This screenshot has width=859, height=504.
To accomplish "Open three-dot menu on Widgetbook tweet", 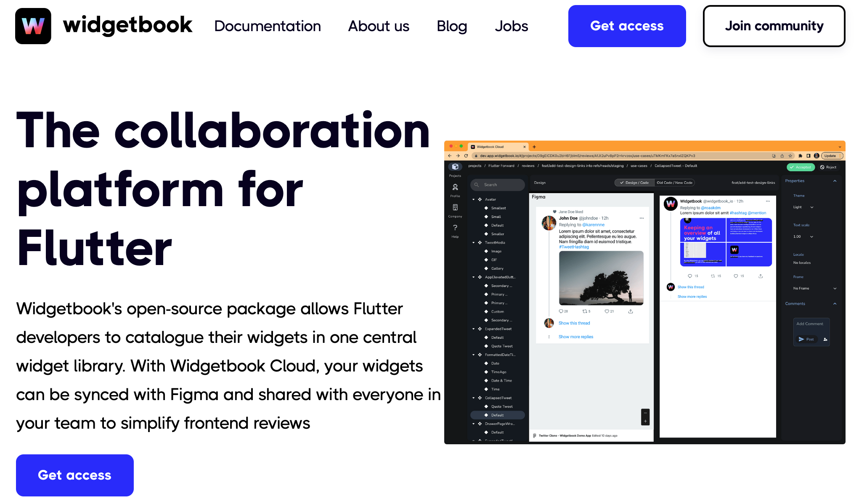I will coord(768,201).
